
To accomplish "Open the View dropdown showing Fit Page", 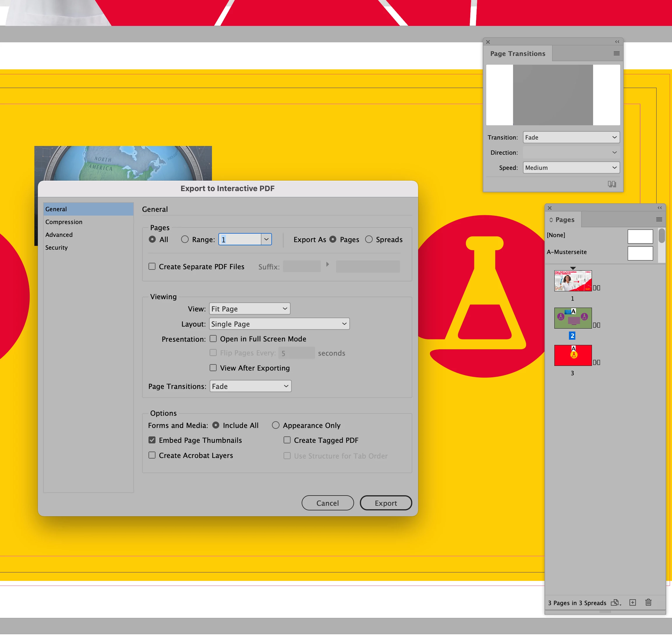I will [x=250, y=309].
